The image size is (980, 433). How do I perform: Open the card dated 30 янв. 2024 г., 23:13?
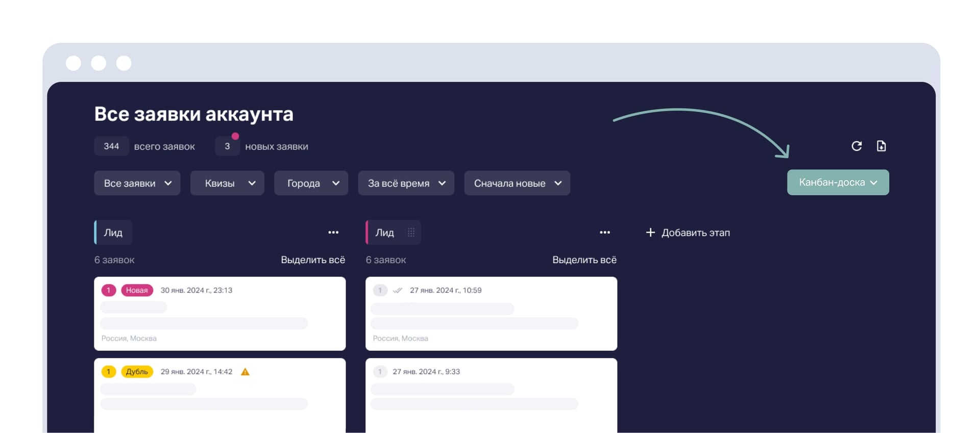[220, 314]
